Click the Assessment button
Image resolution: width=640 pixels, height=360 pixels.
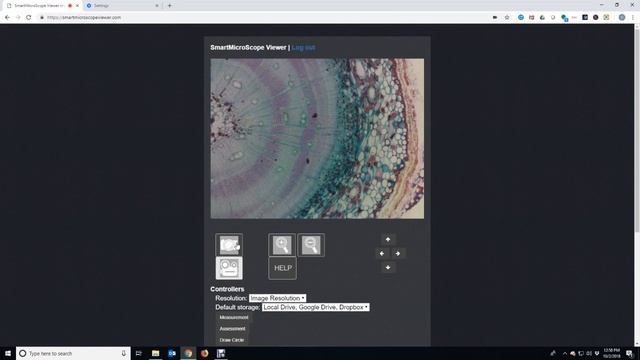(232, 329)
